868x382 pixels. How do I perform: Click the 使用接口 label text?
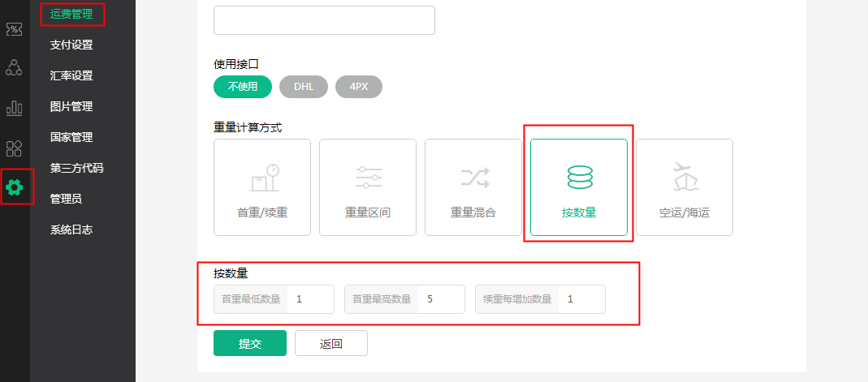coord(236,64)
